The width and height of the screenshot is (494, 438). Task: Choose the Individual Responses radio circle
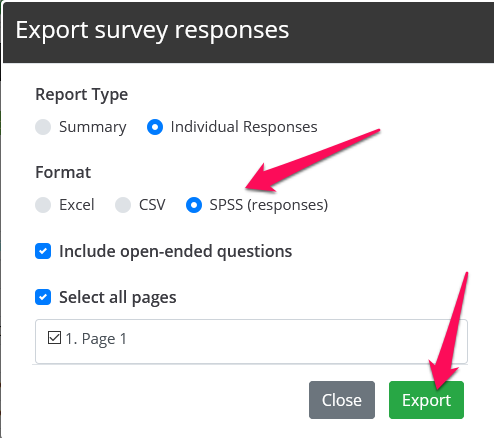155,127
